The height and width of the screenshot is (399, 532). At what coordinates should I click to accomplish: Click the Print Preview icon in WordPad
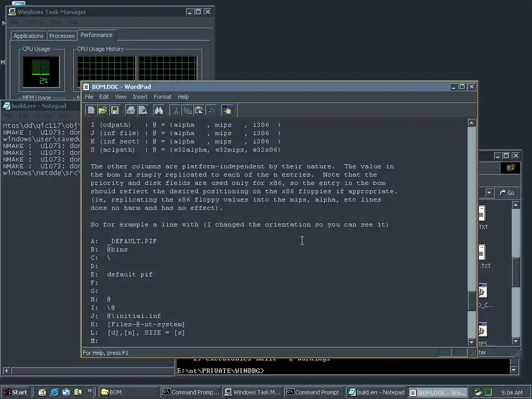tap(143, 110)
